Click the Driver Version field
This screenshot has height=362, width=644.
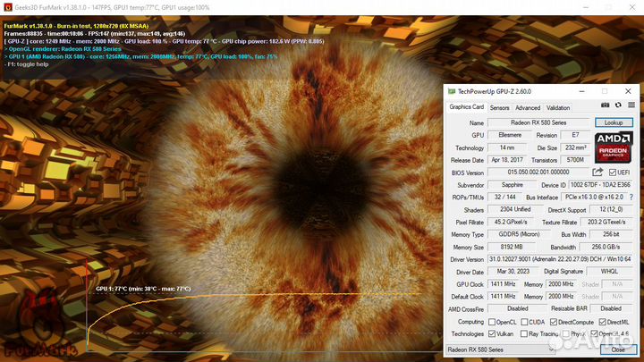click(x=560, y=259)
